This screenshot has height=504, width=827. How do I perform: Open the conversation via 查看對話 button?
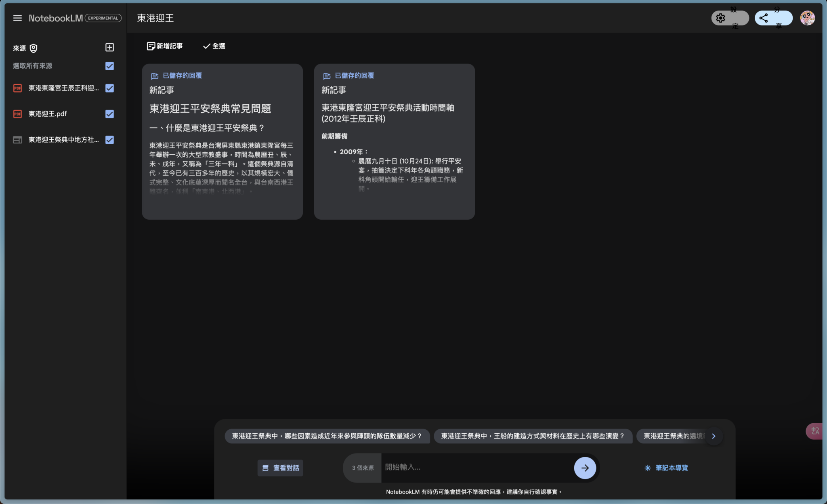pos(280,468)
